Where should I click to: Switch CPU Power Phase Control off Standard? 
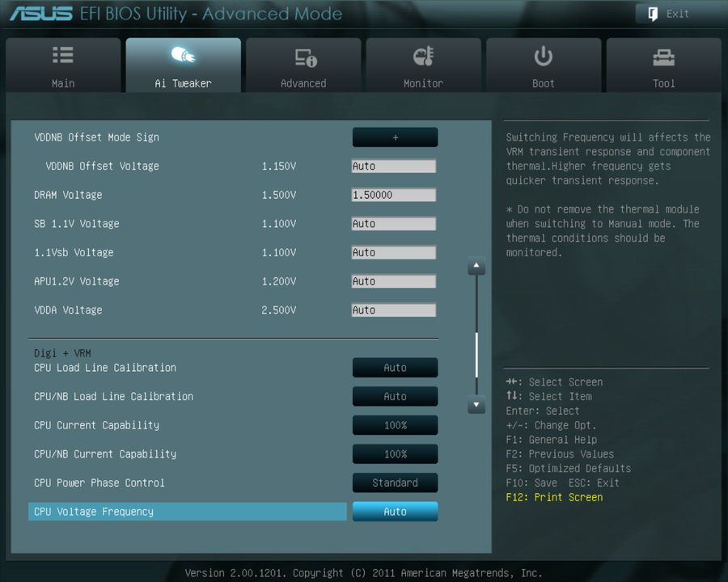395,483
